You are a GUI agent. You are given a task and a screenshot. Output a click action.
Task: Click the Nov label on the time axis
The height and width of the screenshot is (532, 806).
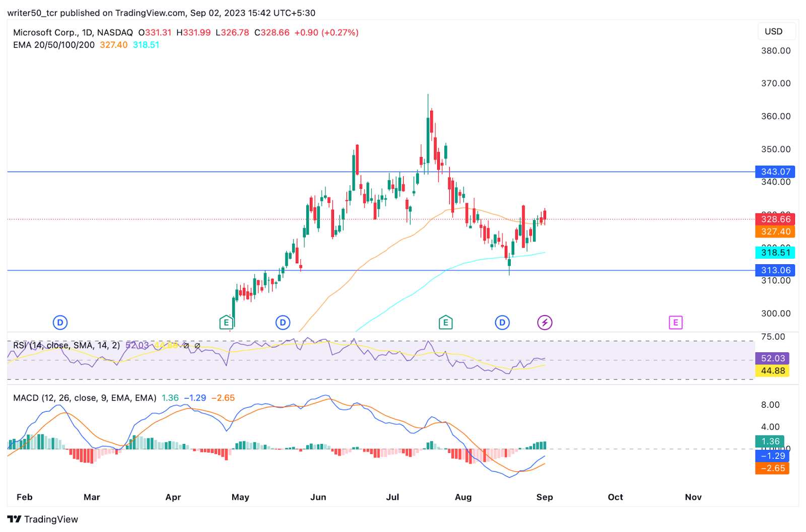coord(693,497)
